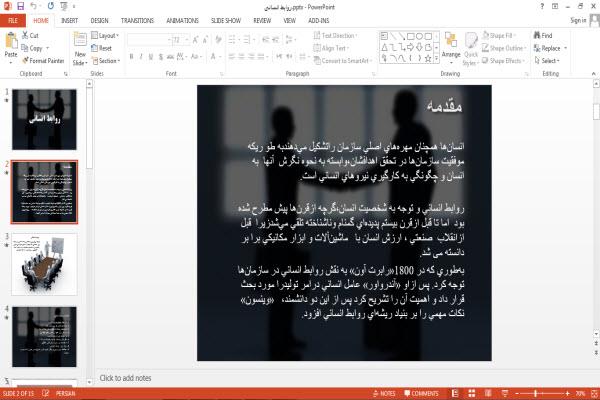Expand the Select dropdown in Editing
This screenshot has height=400, width=600.
coord(547,60)
